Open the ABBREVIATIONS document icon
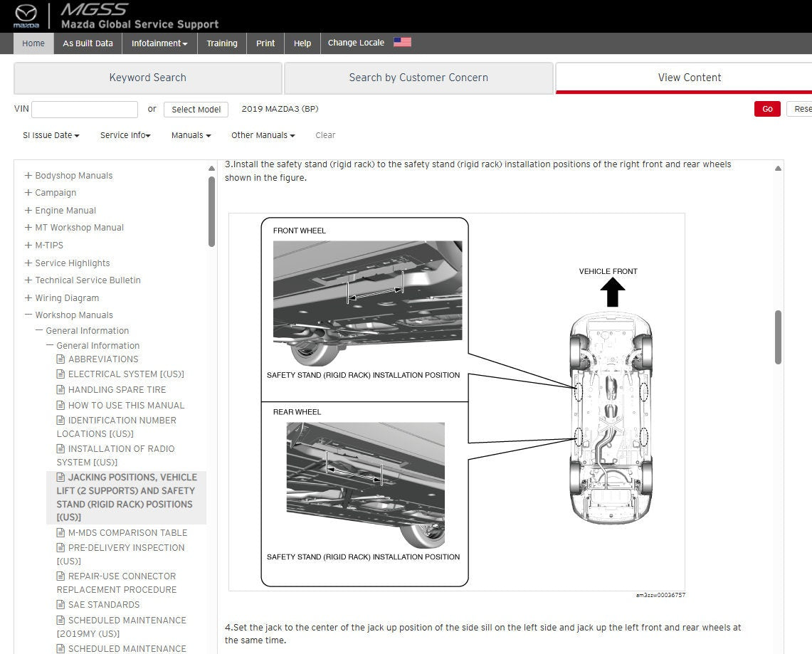Image resolution: width=812 pixels, height=654 pixels. click(60, 359)
